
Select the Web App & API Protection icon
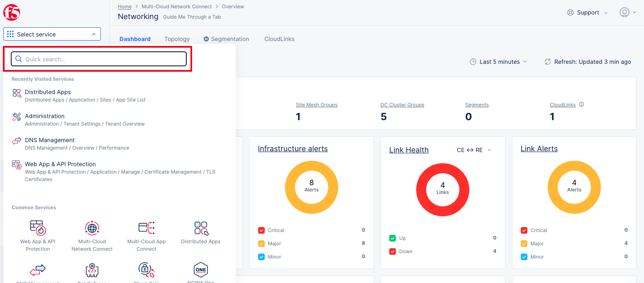pos(38,228)
